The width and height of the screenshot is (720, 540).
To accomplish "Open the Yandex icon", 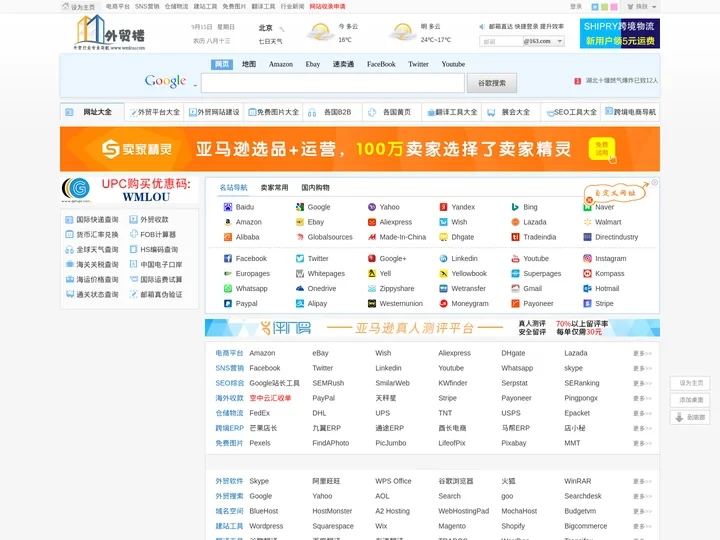I will click(443, 207).
